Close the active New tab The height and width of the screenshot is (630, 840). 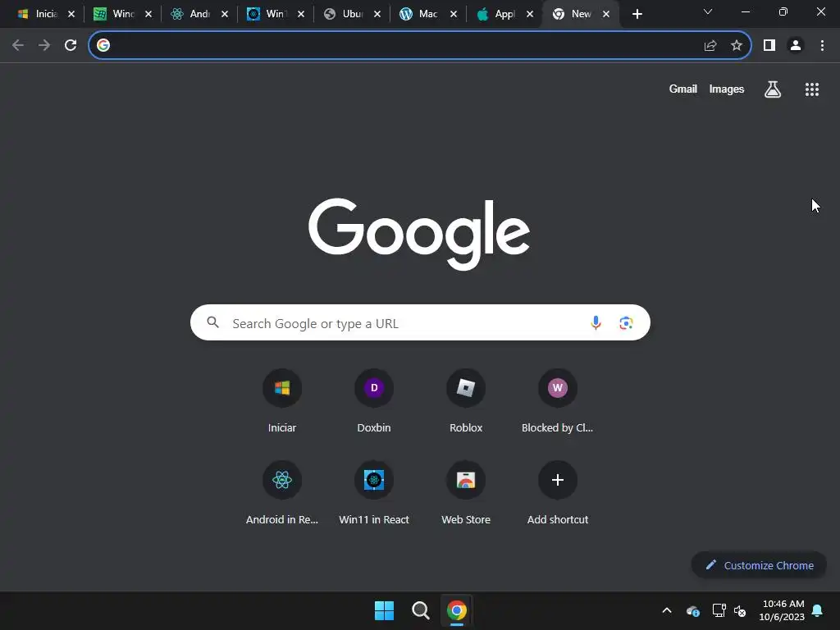click(606, 14)
